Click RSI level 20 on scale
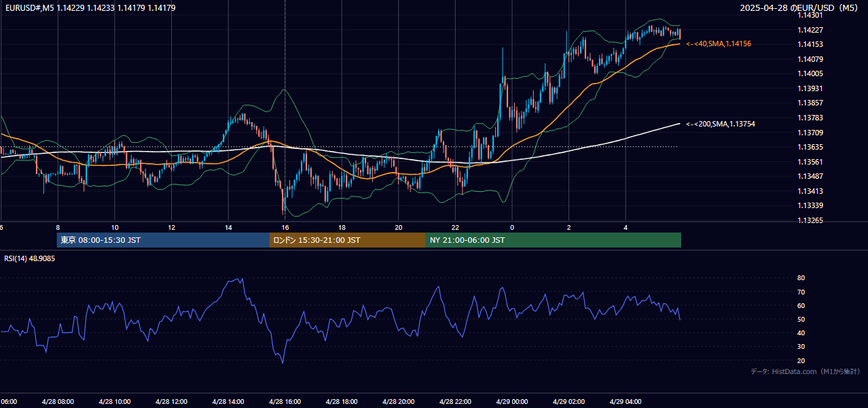Viewport: 868px width, 408px height. (801, 360)
